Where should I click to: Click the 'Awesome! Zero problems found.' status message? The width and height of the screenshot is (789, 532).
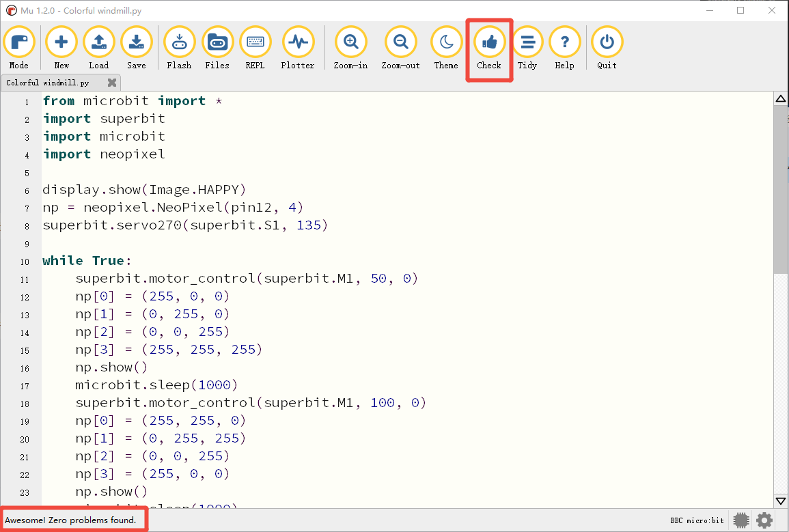coord(70,520)
